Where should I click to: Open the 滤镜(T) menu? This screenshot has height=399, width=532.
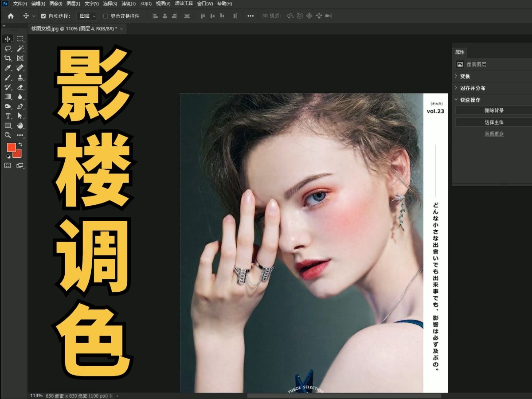[129, 4]
